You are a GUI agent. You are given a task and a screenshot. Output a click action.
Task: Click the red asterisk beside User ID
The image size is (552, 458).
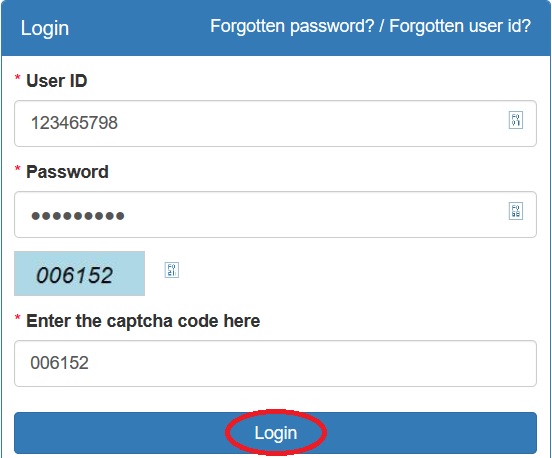pyautogui.click(x=17, y=78)
